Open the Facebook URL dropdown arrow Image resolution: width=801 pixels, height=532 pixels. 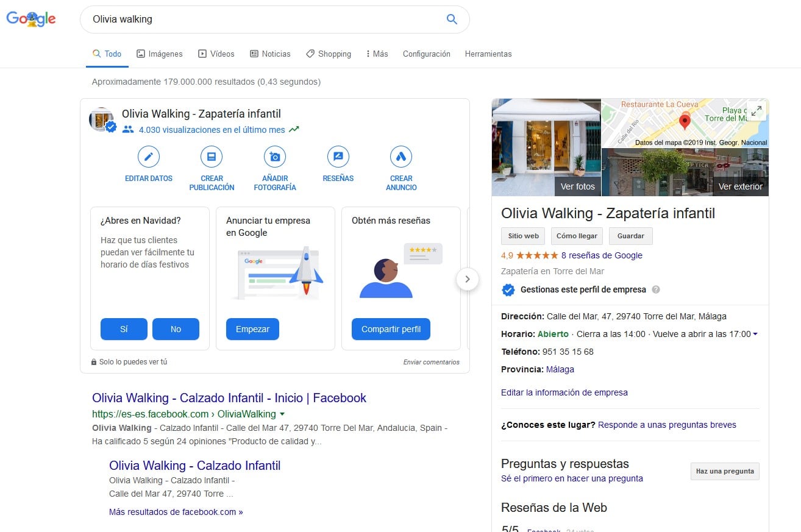click(282, 414)
